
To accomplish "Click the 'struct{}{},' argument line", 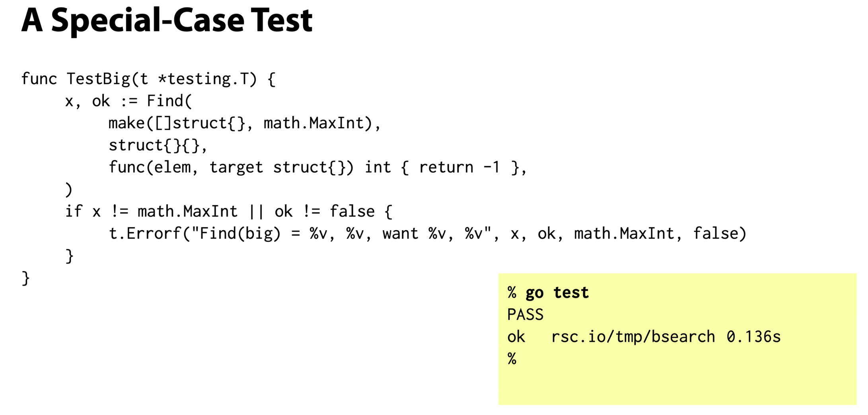I will tap(158, 145).
